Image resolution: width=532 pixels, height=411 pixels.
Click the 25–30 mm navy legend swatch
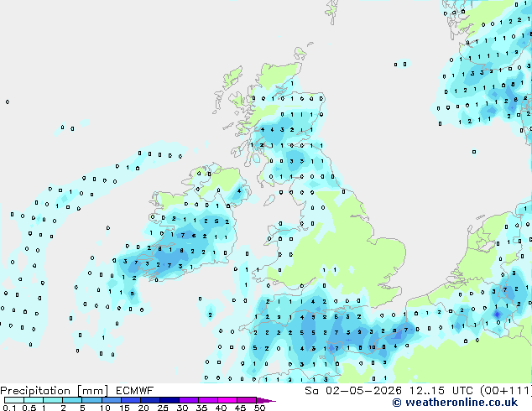pyautogui.click(x=169, y=400)
